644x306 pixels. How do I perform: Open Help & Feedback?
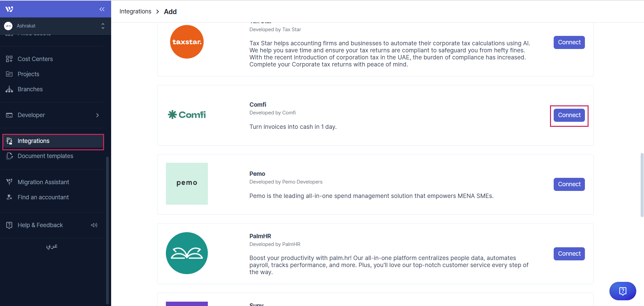pos(40,225)
